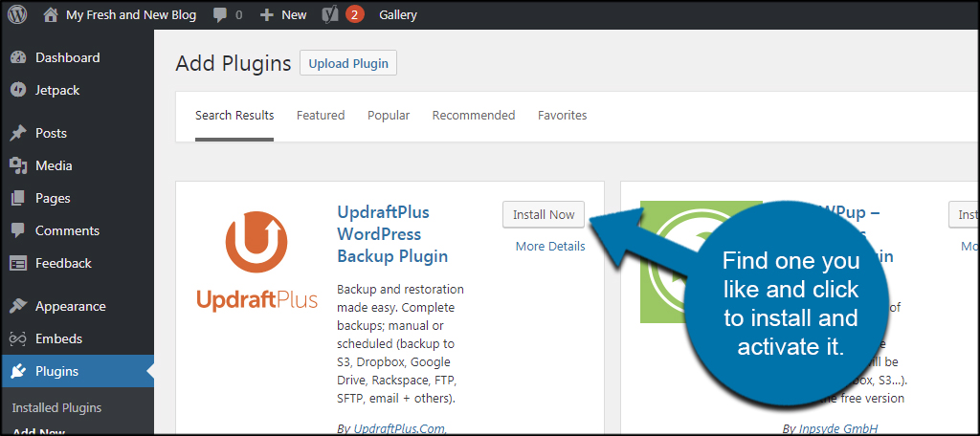Open Jetpack in the sidebar
Screen dimensions: 980x436
[x=57, y=90]
